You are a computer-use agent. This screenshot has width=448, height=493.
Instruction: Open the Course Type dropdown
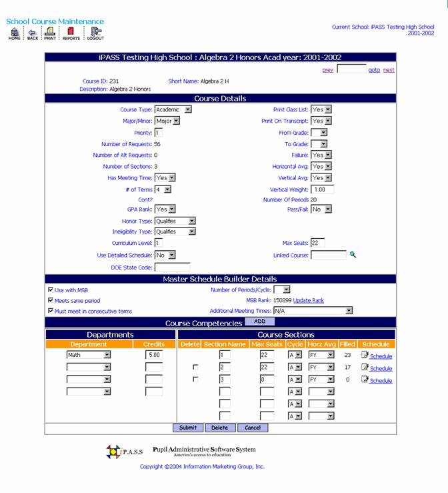(173, 109)
